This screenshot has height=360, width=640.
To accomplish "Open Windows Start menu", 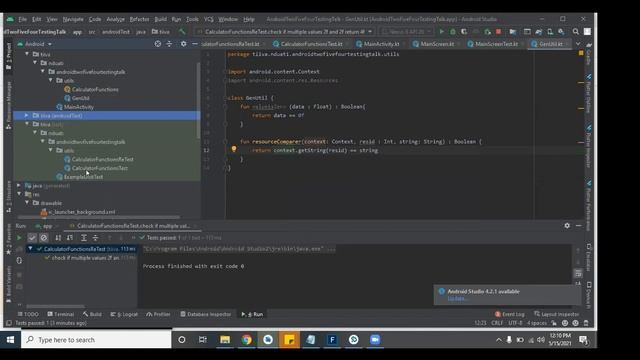I will tap(11, 340).
